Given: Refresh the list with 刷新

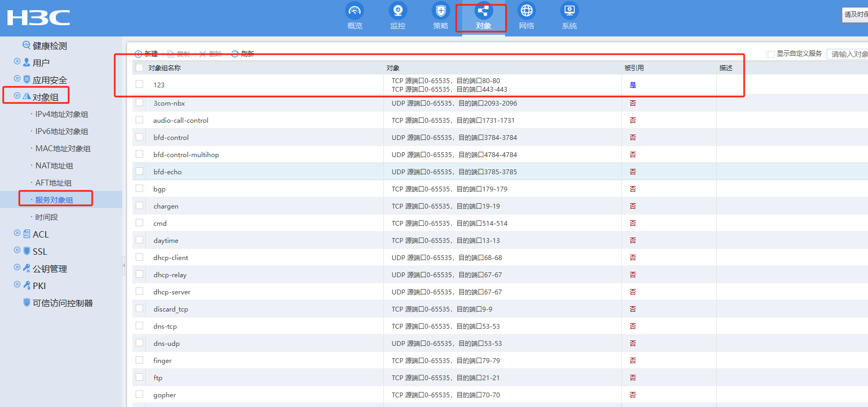Looking at the screenshot, I should coord(243,54).
